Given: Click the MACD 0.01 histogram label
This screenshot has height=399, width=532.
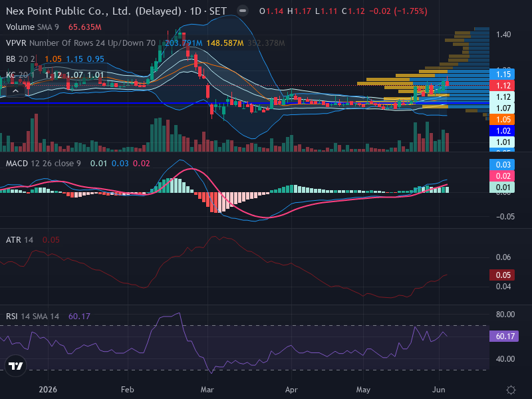Looking at the screenshot, I should pyautogui.click(x=502, y=188).
